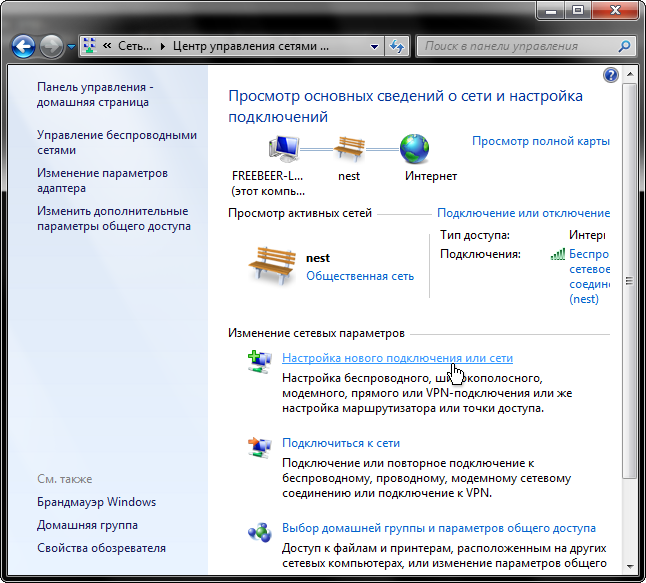Open 'Подключиться к сети' link

tap(341, 443)
